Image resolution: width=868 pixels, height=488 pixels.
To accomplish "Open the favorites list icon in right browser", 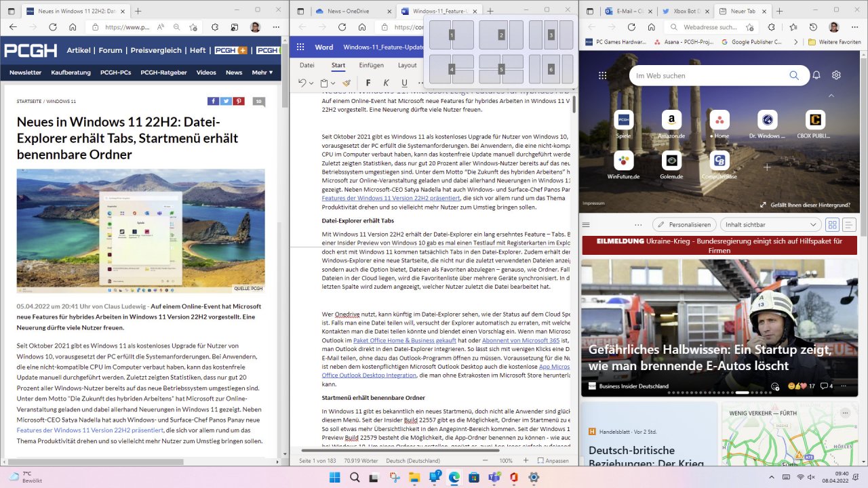I will (x=793, y=27).
